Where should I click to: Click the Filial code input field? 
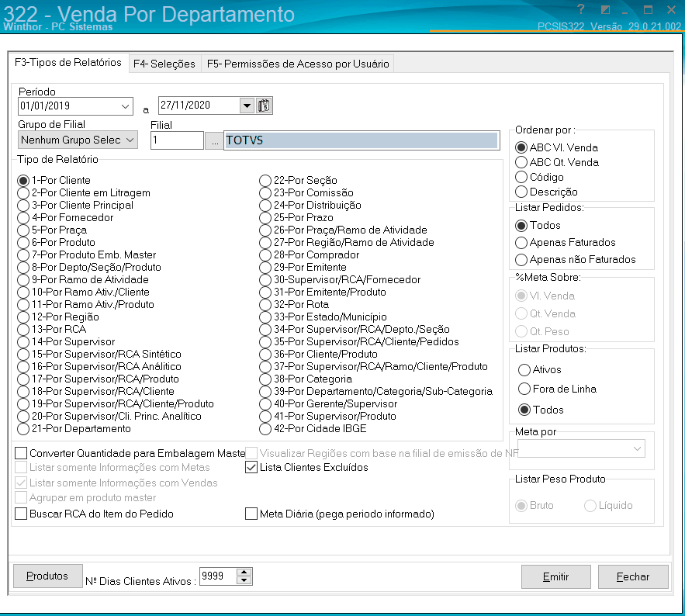(177, 140)
